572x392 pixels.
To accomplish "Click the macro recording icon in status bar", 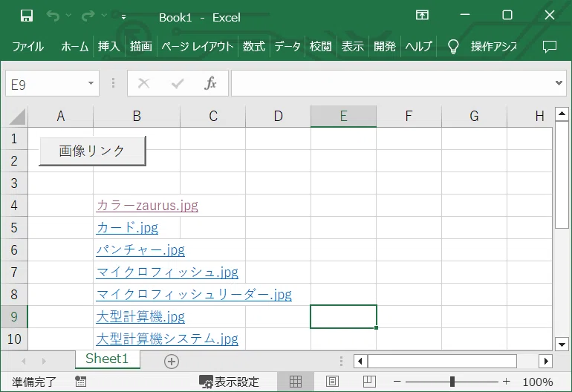I will pos(81,382).
